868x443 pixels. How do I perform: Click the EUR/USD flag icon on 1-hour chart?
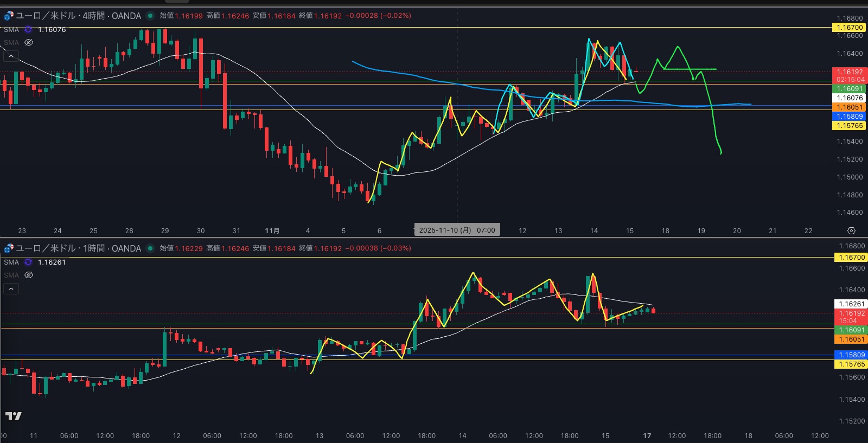click(x=9, y=248)
